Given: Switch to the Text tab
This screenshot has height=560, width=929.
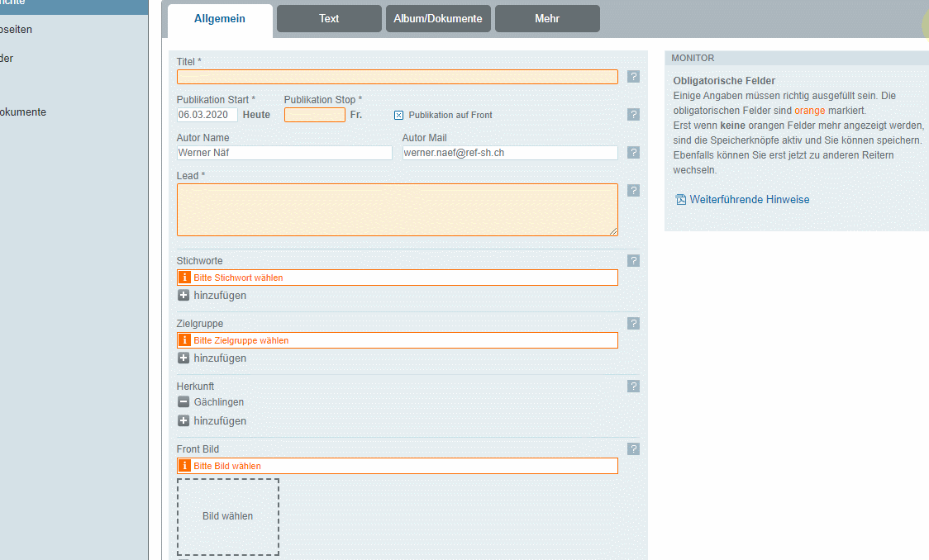Looking at the screenshot, I should click(329, 18).
